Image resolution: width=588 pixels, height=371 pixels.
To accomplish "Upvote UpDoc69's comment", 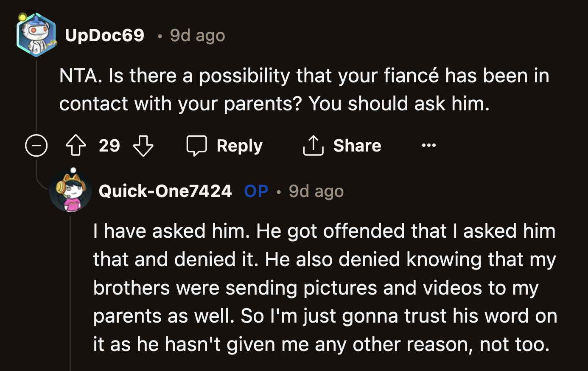I will (76, 146).
